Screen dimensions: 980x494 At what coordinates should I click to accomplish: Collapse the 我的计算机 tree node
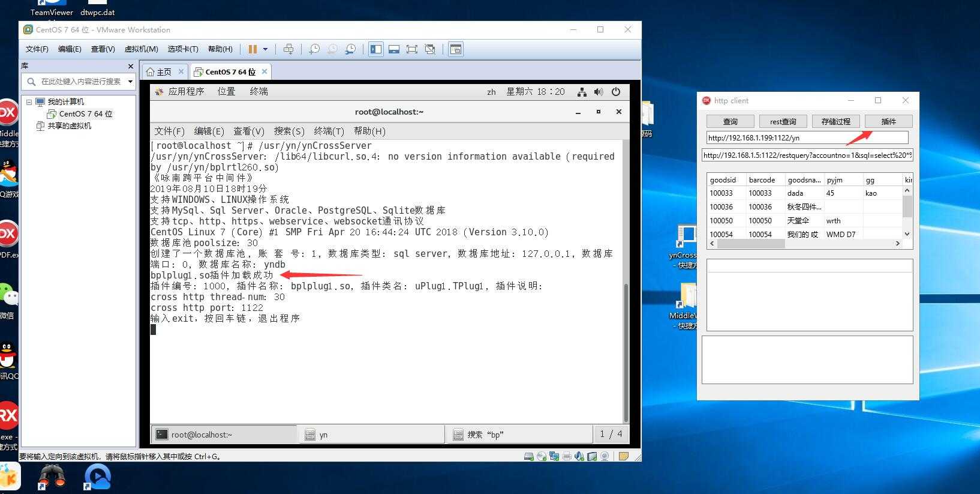[29, 101]
